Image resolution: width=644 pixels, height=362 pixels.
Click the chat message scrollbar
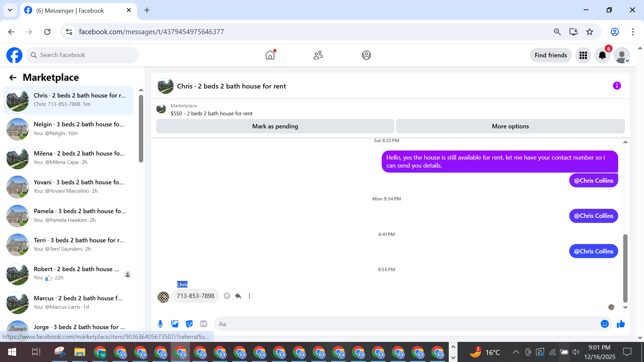pos(625,268)
